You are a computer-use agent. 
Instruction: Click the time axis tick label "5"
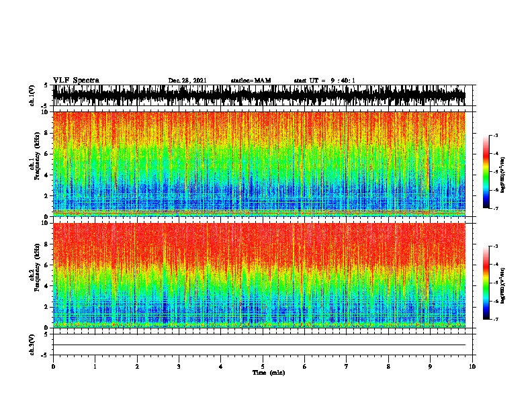263,367
